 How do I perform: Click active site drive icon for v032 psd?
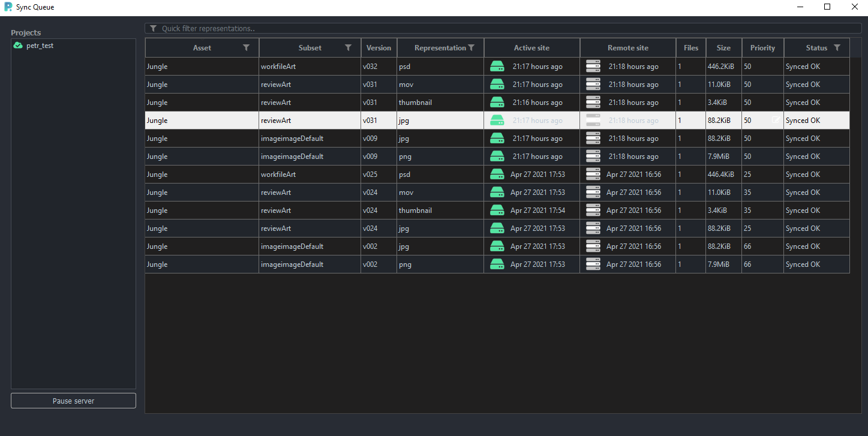pyautogui.click(x=497, y=67)
